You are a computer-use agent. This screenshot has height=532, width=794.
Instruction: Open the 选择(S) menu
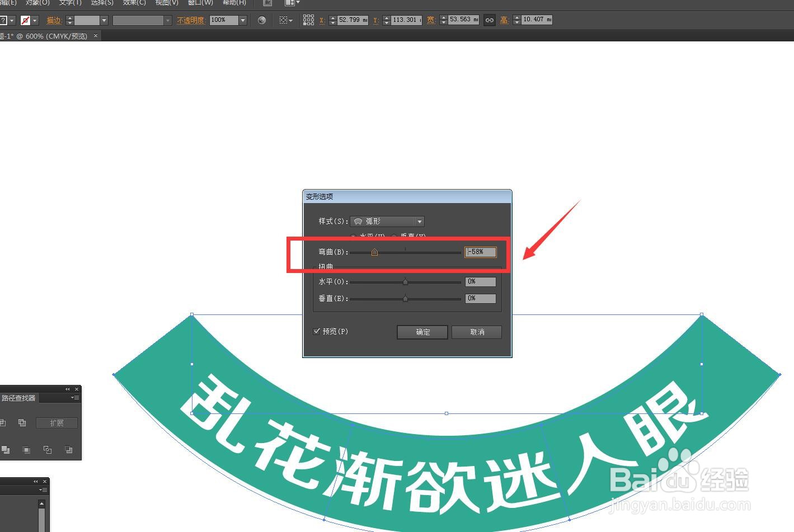pos(102,3)
